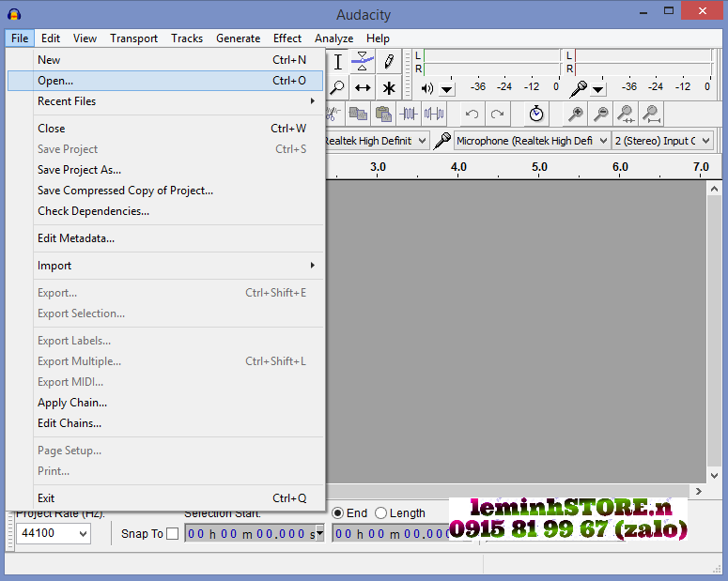Open the Edit menu
The height and width of the screenshot is (581, 728).
[51, 38]
